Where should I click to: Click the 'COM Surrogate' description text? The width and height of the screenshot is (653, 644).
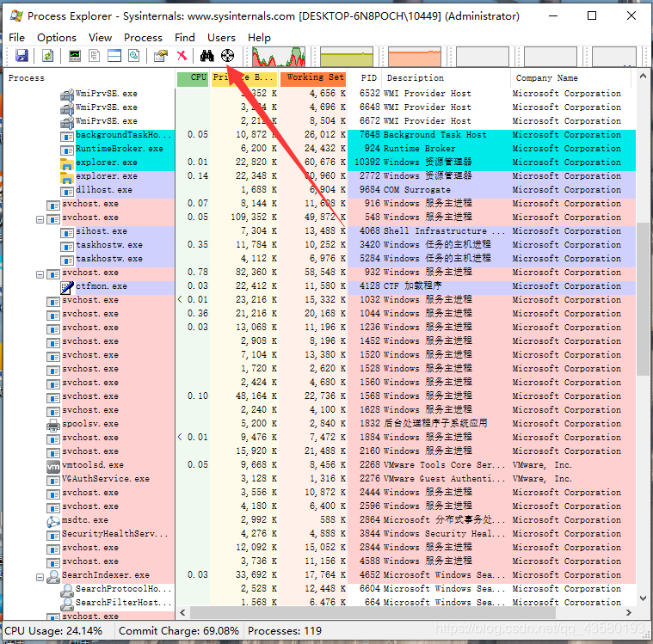(x=417, y=190)
